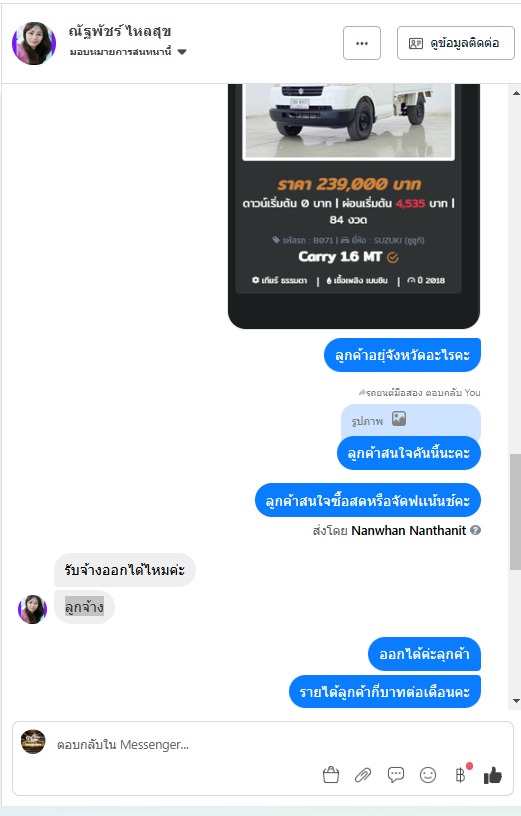The image size is (521, 816).
Task: Open the view contact info button
Action: coord(455,43)
